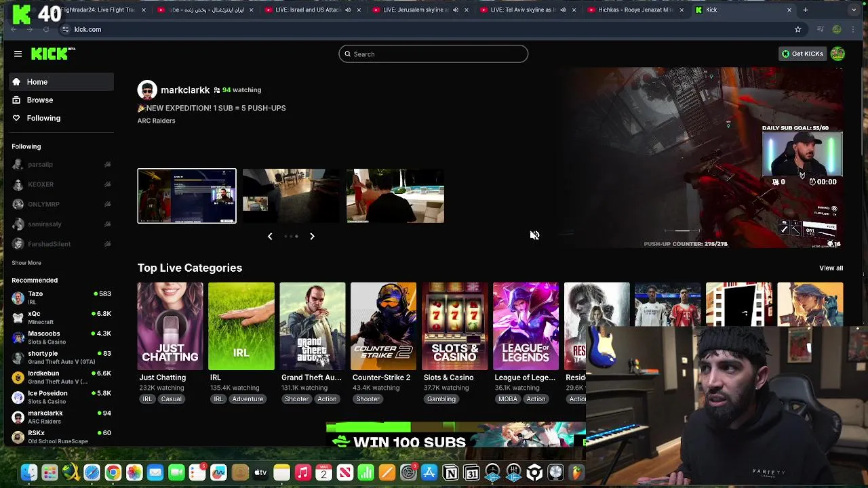Image resolution: width=868 pixels, height=488 pixels.
Task: Go to previous featured carousel page
Action: pos(270,236)
